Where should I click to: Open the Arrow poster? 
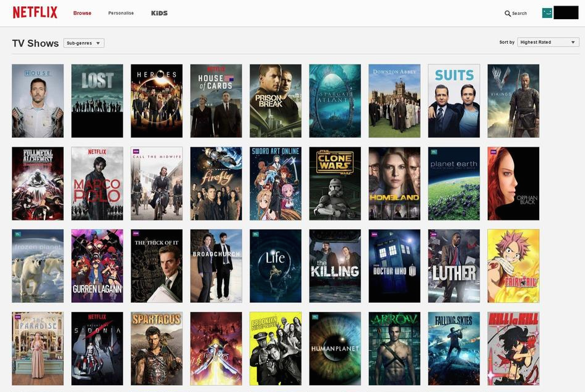pyautogui.click(x=394, y=349)
